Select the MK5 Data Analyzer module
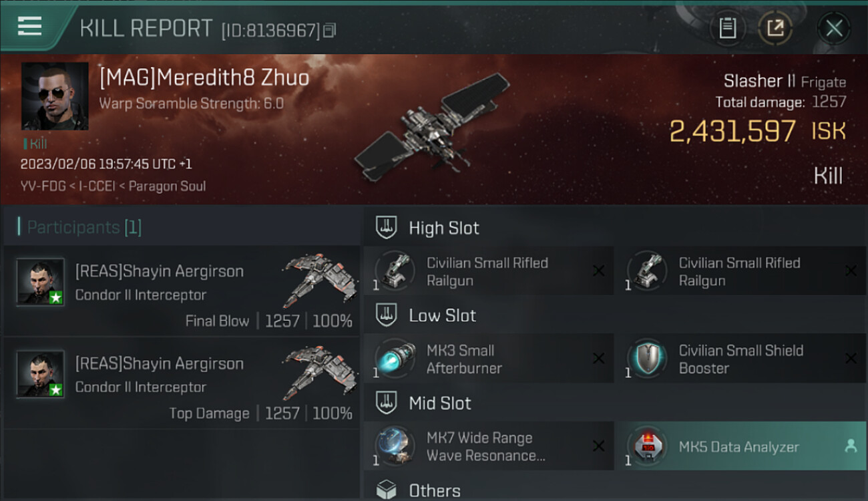Image resolution: width=868 pixels, height=501 pixels. (x=740, y=446)
